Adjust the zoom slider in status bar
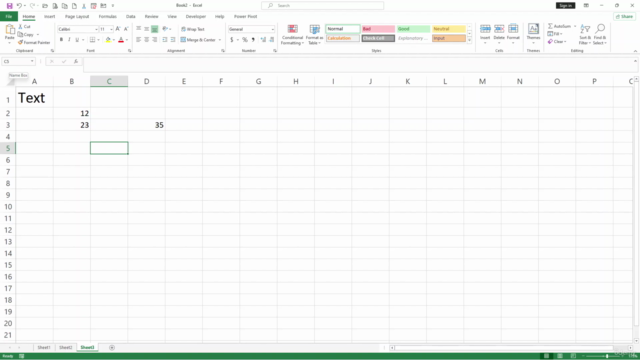The width and height of the screenshot is (640, 360). (x=607, y=356)
